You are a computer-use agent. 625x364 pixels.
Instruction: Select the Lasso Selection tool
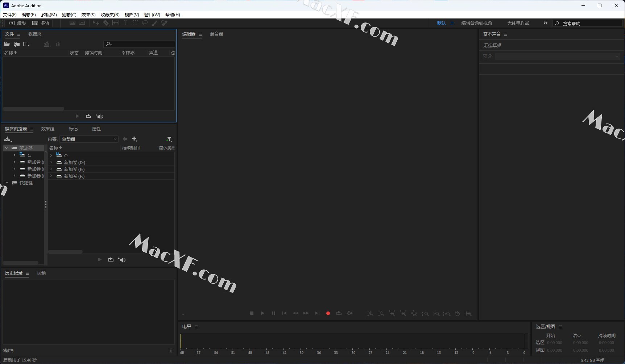145,23
